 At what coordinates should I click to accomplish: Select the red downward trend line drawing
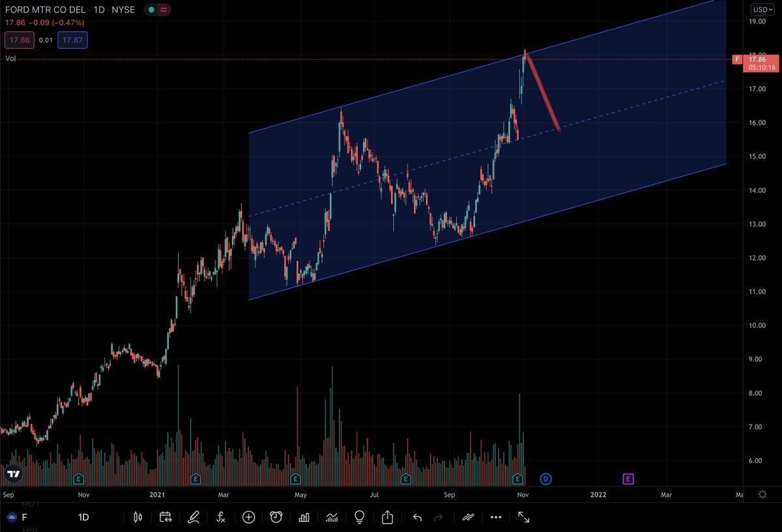543,92
